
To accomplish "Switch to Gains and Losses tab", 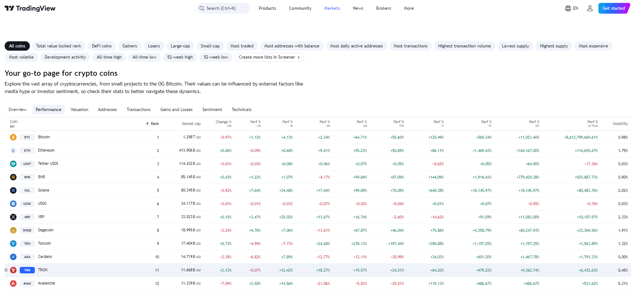I will point(176,110).
